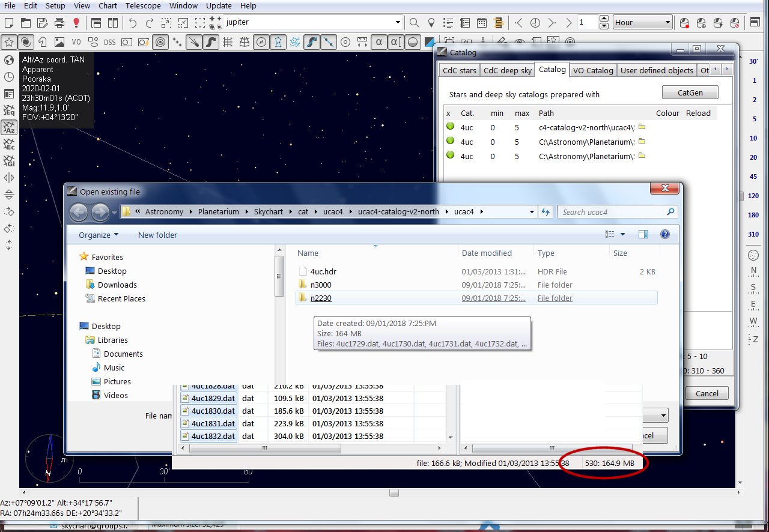Click the Search ucac4 input field
The image size is (769, 532).
pyautogui.click(x=618, y=212)
